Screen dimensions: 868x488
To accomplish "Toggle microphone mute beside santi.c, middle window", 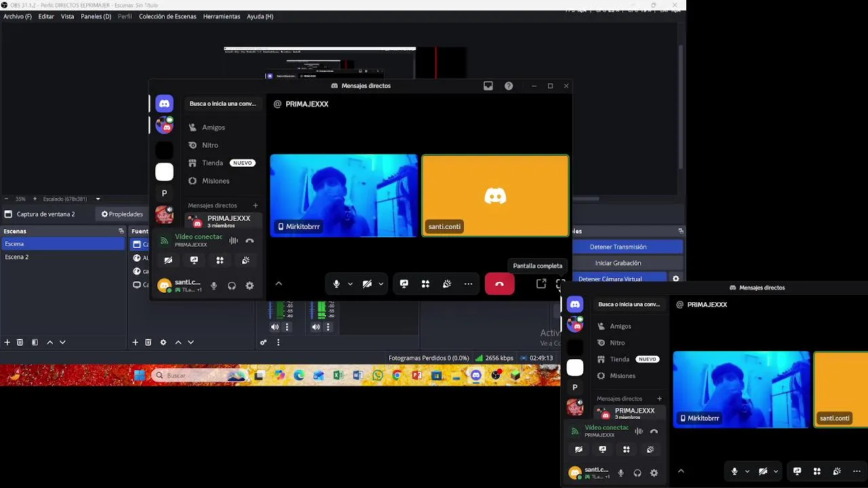I will tap(214, 286).
